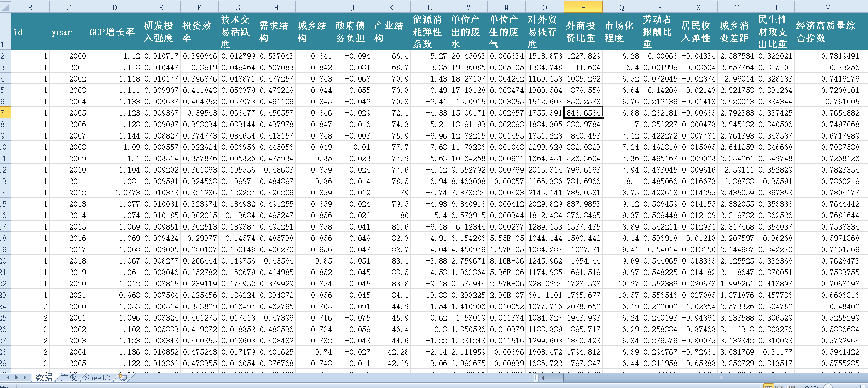
Task: Go to the next sheet using the tab arrow
Action: tap(17, 378)
